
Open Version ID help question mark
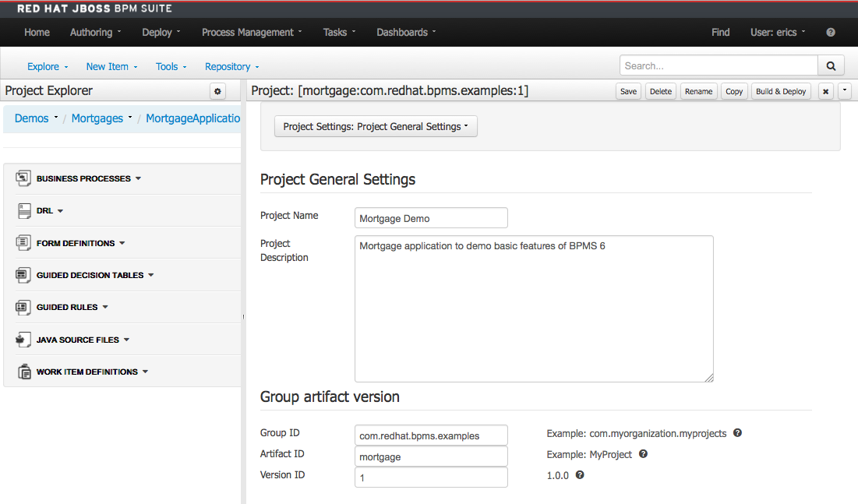(580, 475)
